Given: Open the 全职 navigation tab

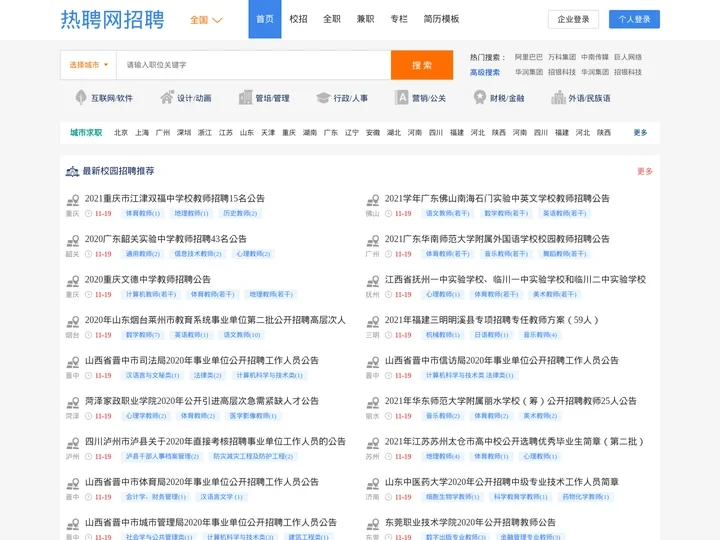Looking at the screenshot, I should pyautogui.click(x=332, y=19).
